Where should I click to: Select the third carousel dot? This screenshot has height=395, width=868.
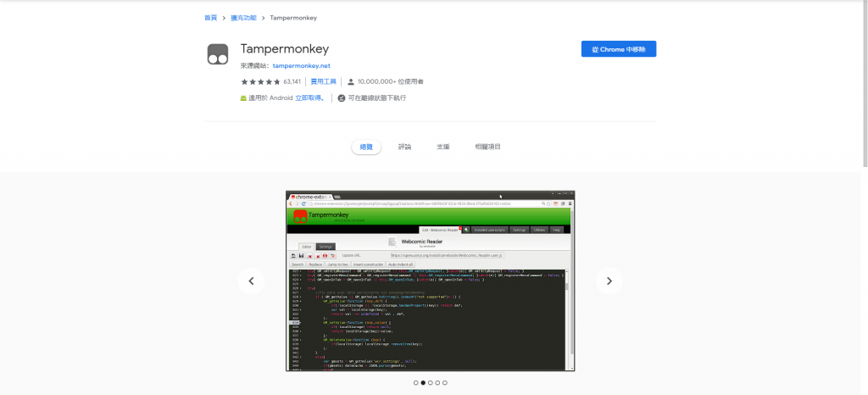point(430,383)
